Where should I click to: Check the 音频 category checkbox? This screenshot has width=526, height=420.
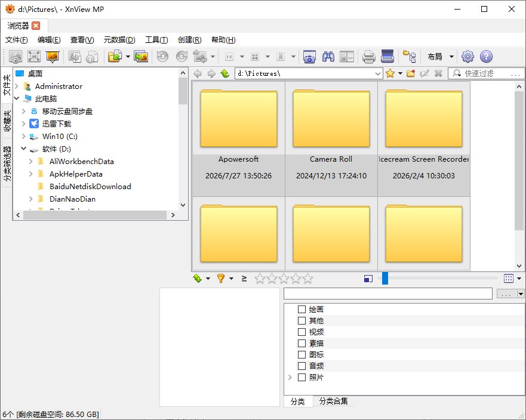point(302,366)
